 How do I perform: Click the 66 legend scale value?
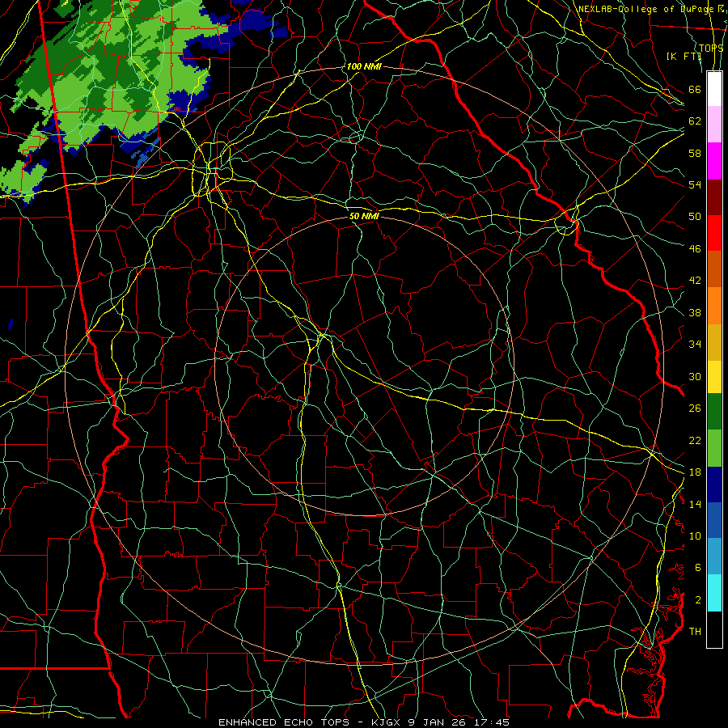click(x=695, y=90)
